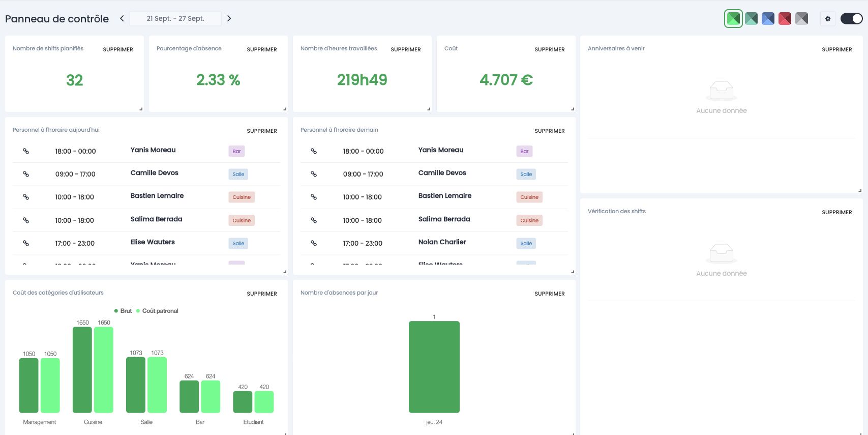Image resolution: width=868 pixels, height=435 pixels.
Task: Choose the blue color theme swatch
Action: 768,19
